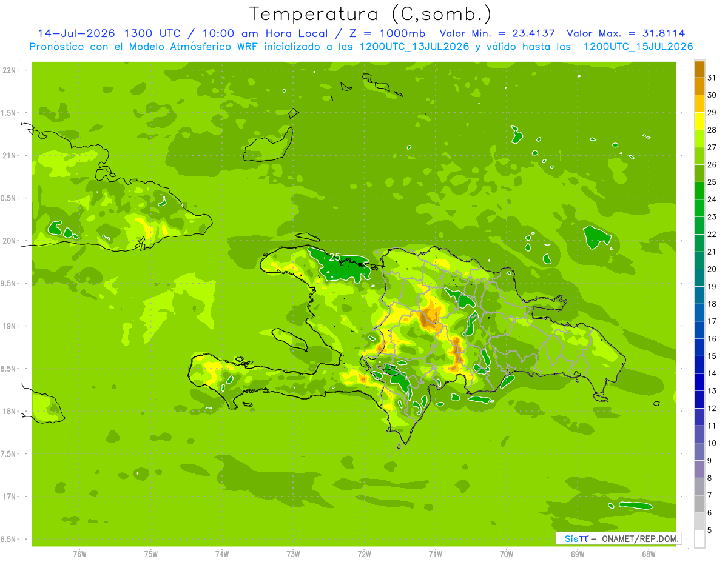
Task: Click 'Valor Max. = 31.8114' text
Action: tap(626, 33)
